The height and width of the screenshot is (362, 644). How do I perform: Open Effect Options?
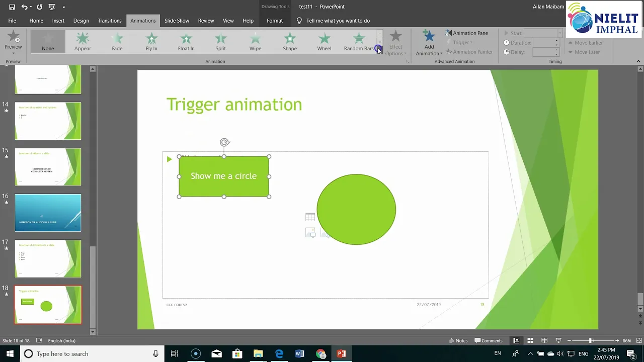[395, 43]
